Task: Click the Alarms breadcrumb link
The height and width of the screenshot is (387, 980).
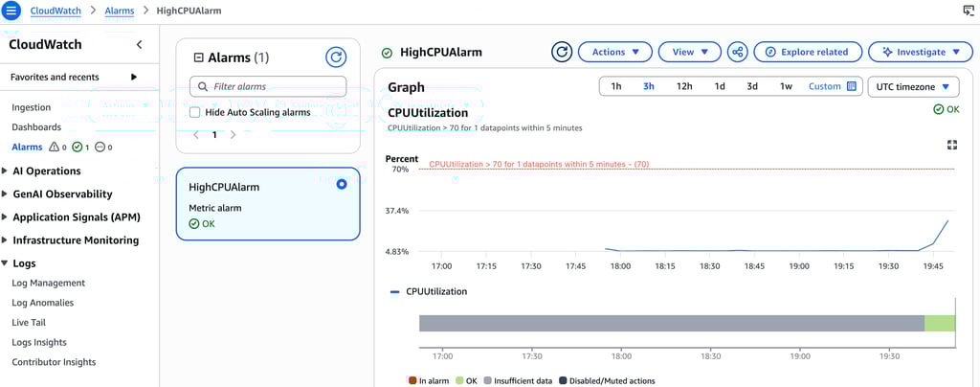Action: click(119, 11)
